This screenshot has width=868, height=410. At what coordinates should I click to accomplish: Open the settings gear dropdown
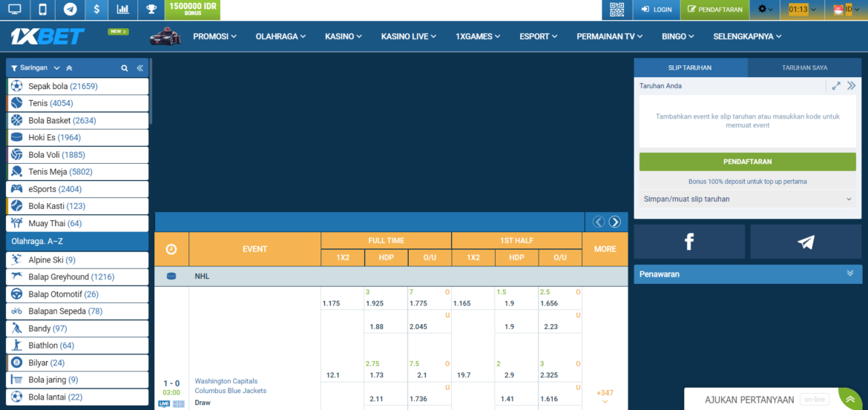click(765, 10)
